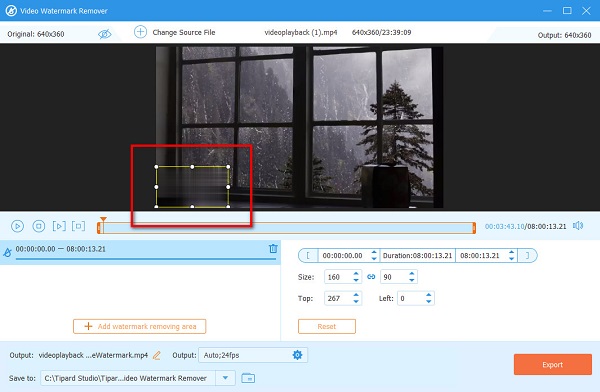The height and width of the screenshot is (392, 600).
Task: Edit output filename with pencil icon
Action: (157, 355)
